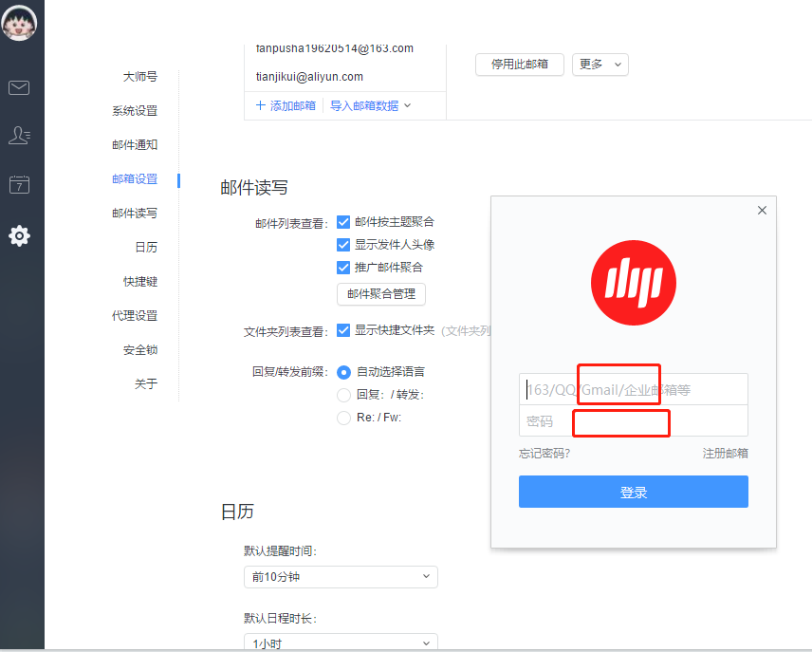Open 代理设置 in settings menu
812x652 pixels.
135,316
